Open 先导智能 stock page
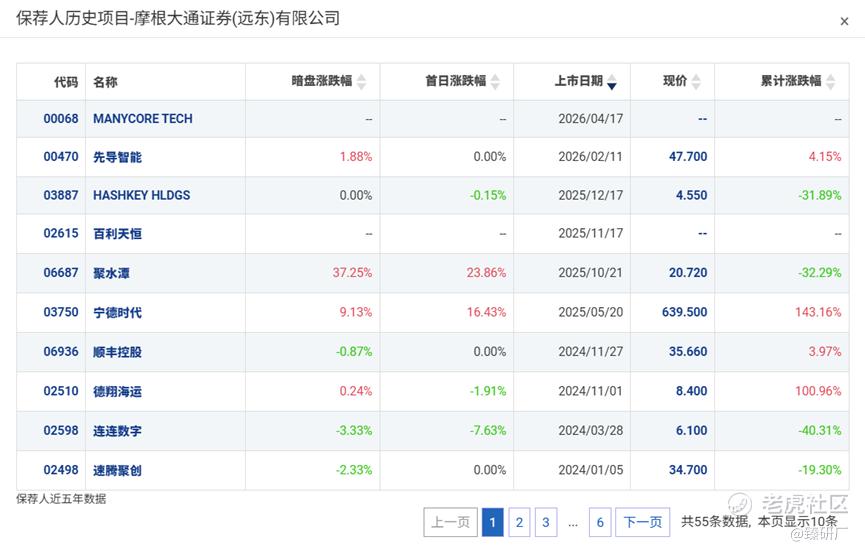Screen dimensions: 865x554 (x=117, y=157)
